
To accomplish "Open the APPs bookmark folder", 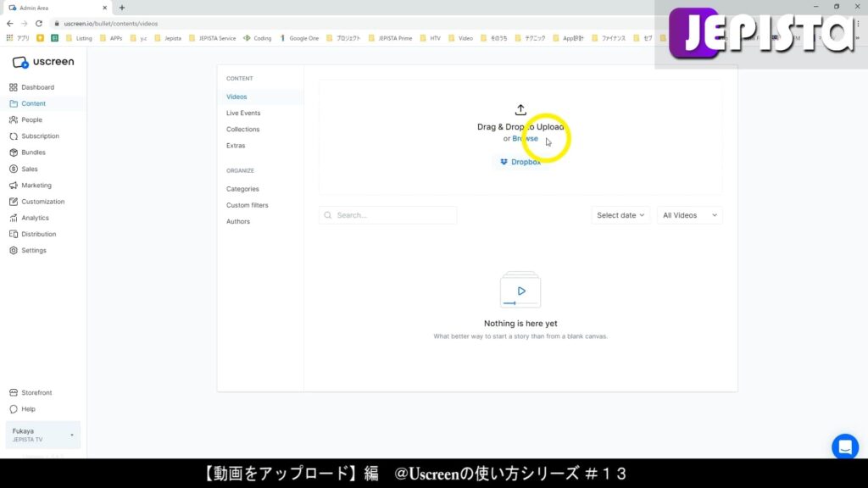I will pyautogui.click(x=111, y=38).
